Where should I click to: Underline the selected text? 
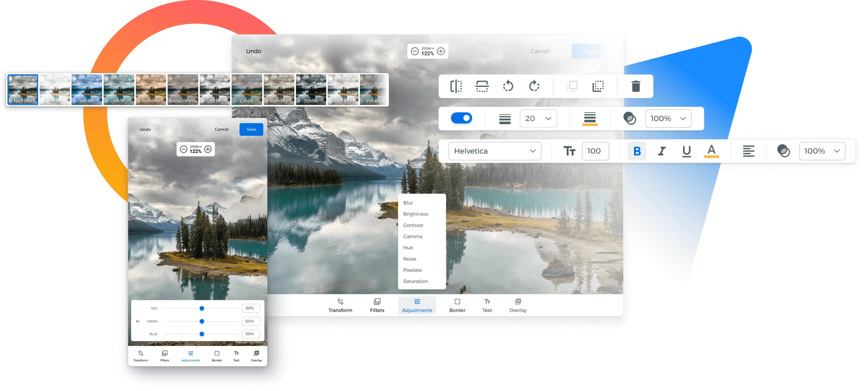click(x=686, y=151)
